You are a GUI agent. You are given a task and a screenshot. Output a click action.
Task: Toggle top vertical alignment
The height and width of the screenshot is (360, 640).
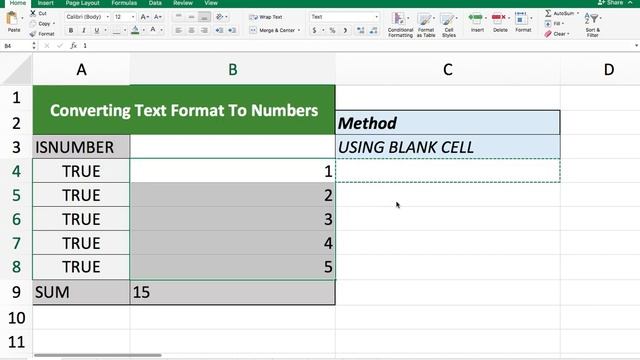tap(178, 17)
